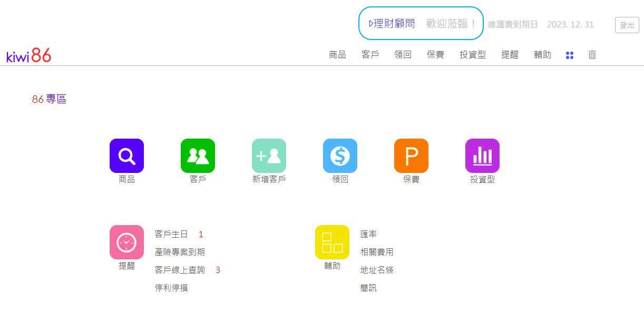Select 領回 in the top navigation
Screen dimensions: 644x310
[403, 55]
